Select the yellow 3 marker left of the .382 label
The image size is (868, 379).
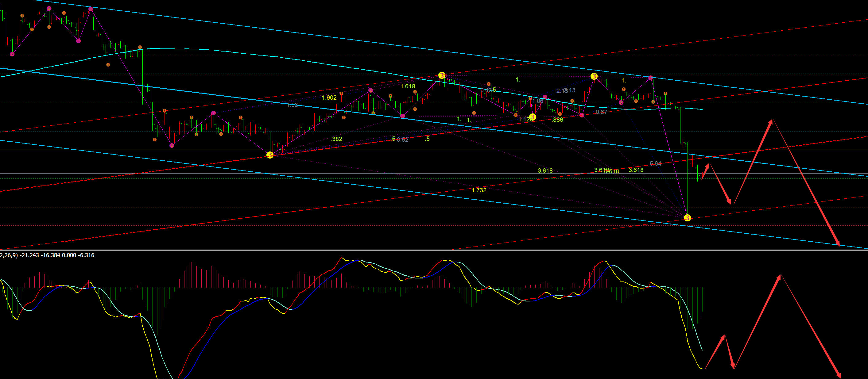click(x=269, y=155)
